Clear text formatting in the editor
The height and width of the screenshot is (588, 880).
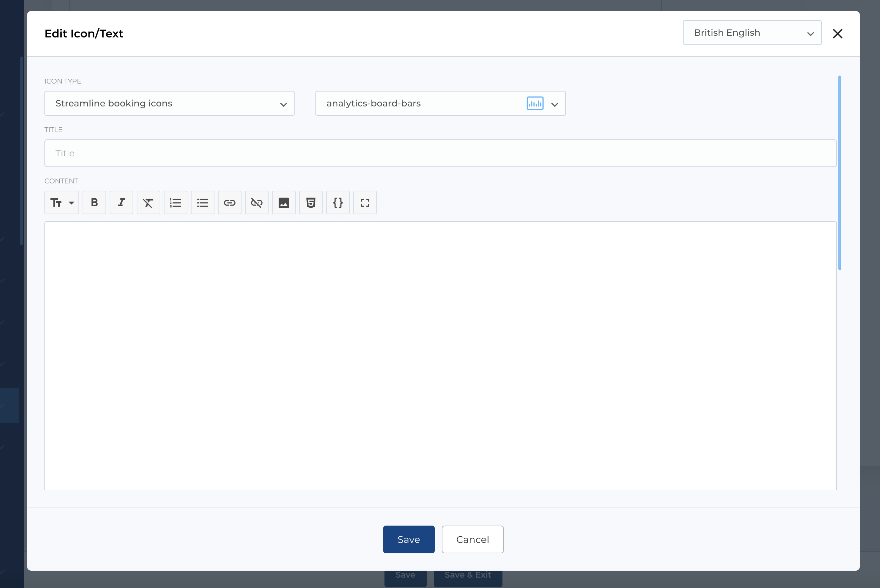(x=148, y=202)
